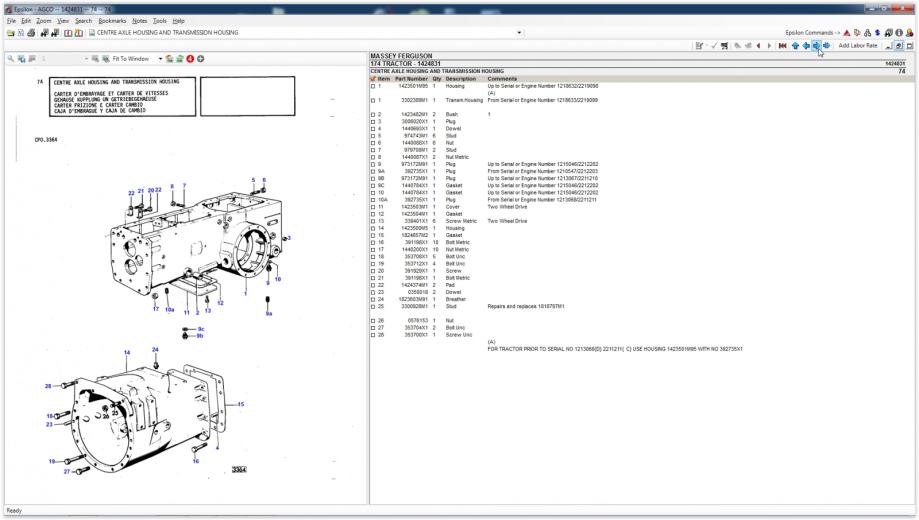Tick checkbox for item 24 Breather
Viewport: 919px width, 520px height.
[x=373, y=300]
